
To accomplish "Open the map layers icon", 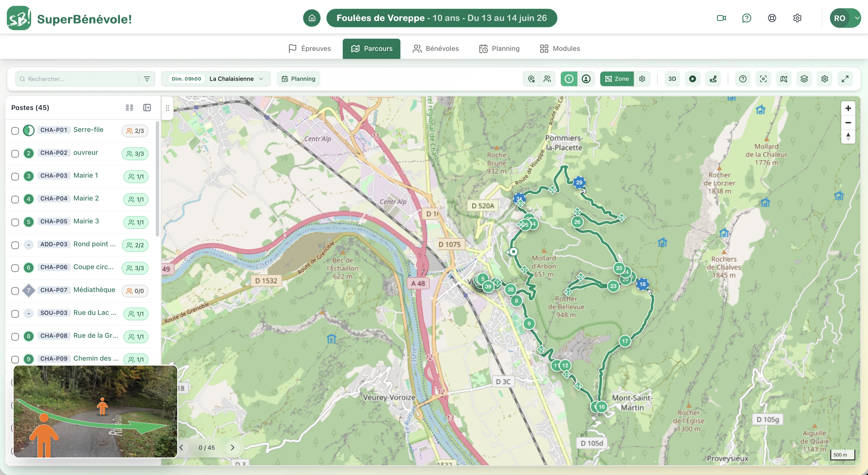I will coord(804,79).
